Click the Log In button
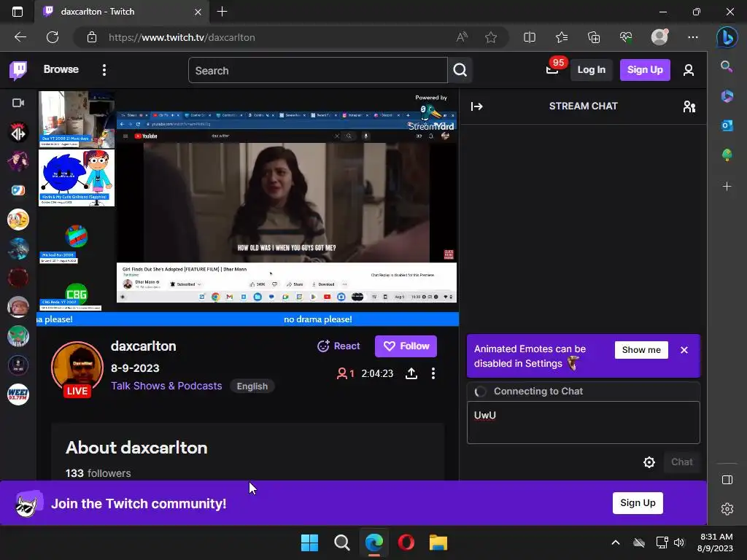Screen dimensions: 747x560 (x=591, y=70)
